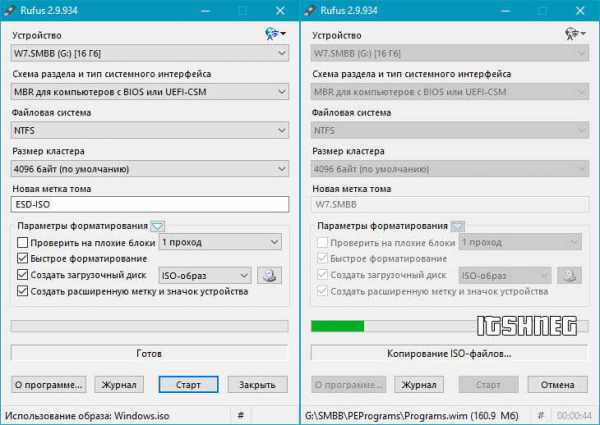Enable bad blocks check in left window

(23, 243)
